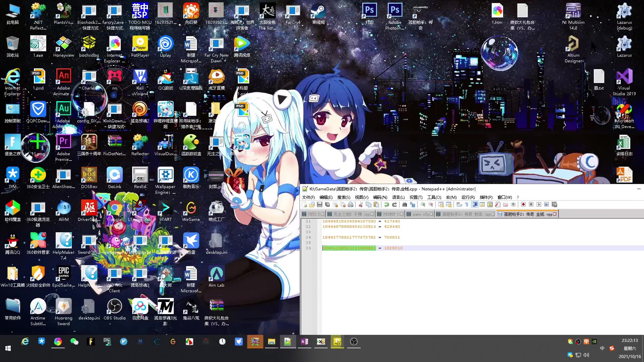Click the Paste toolbar icon

(x=376, y=204)
